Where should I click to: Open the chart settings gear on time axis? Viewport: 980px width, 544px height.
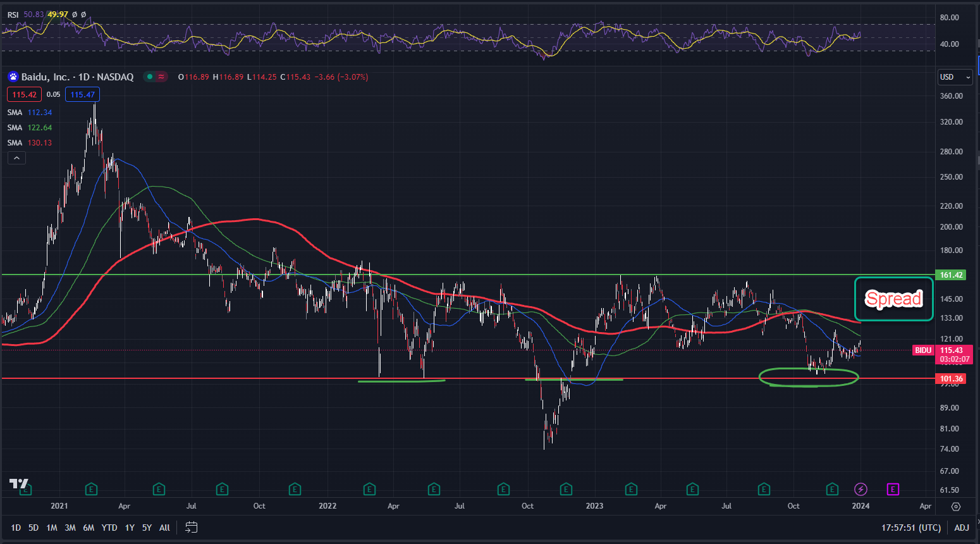tap(956, 506)
